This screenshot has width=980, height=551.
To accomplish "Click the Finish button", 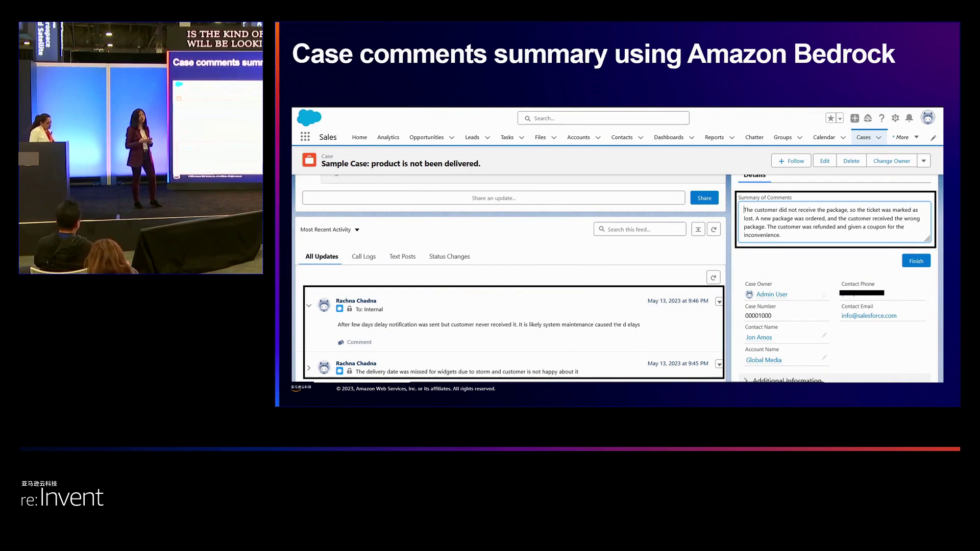I will click(916, 261).
